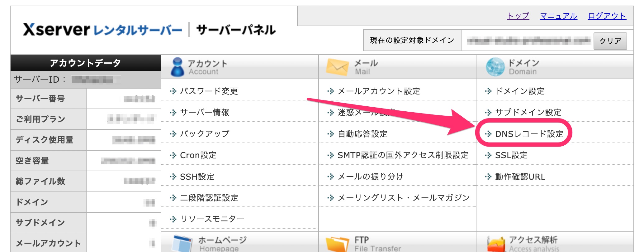Click the 現在の設定対象ドメイン label
Screen dimensions: 644x252
pyautogui.click(x=412, y=40)
